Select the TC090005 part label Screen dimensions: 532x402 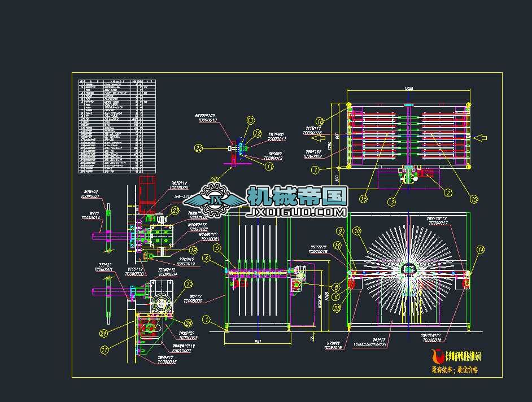pyautogui.click(x=167, y=362)
